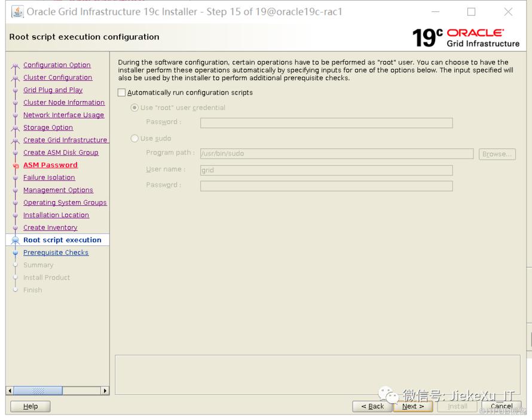The image size is (532, 420).
Task: Open Storage Option step link
Action: 48,127
